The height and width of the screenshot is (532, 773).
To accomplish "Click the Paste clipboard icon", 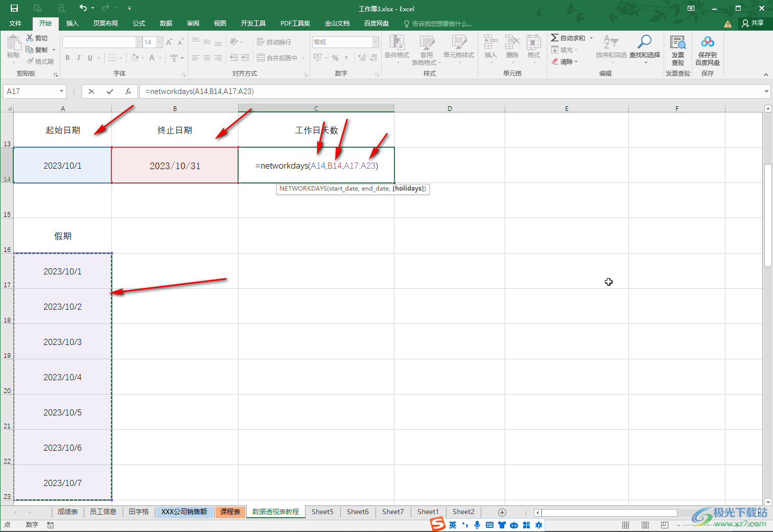I will click(13, 43).
